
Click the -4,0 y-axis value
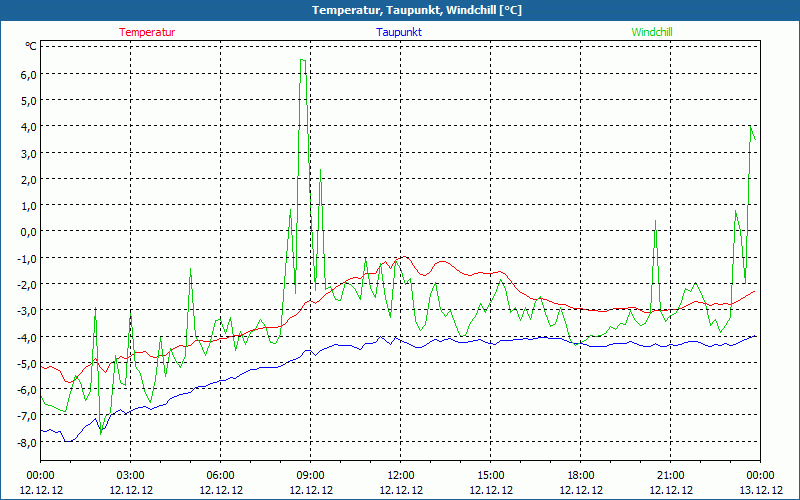tap(27, 338)
